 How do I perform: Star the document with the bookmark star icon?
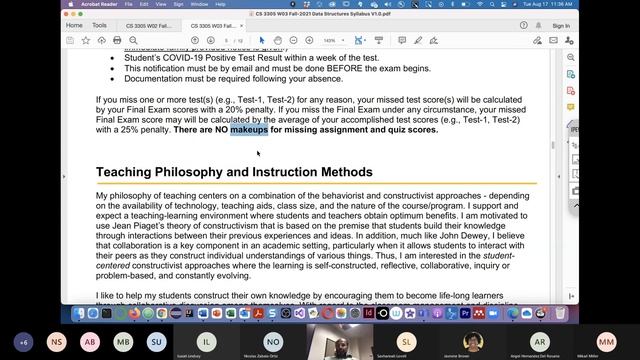click(86, 40)
